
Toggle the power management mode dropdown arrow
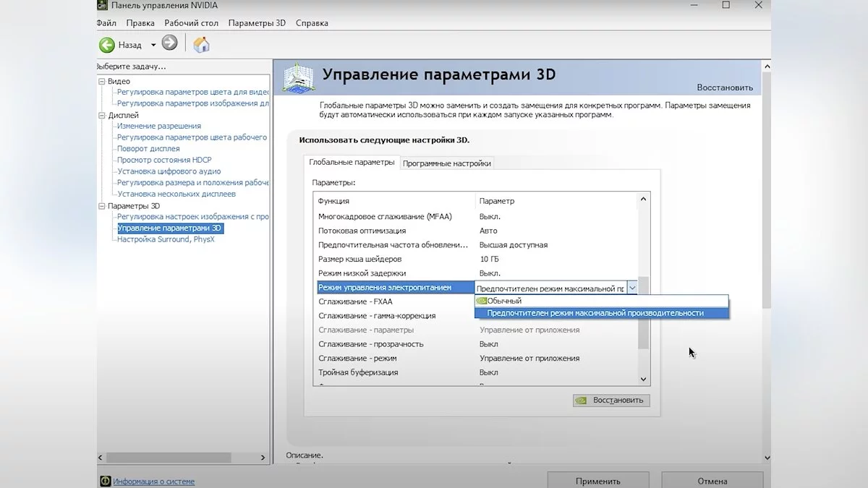coord(632,288)
